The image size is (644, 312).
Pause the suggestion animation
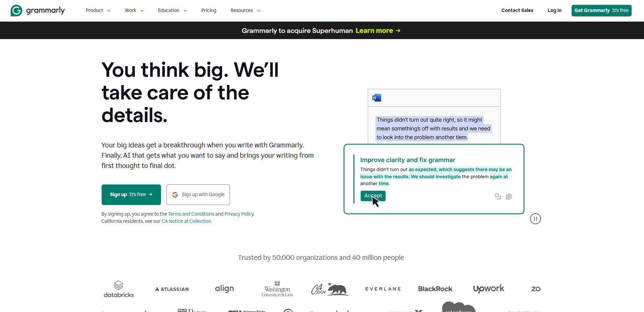pyautogui.click(x=535, y=219)
